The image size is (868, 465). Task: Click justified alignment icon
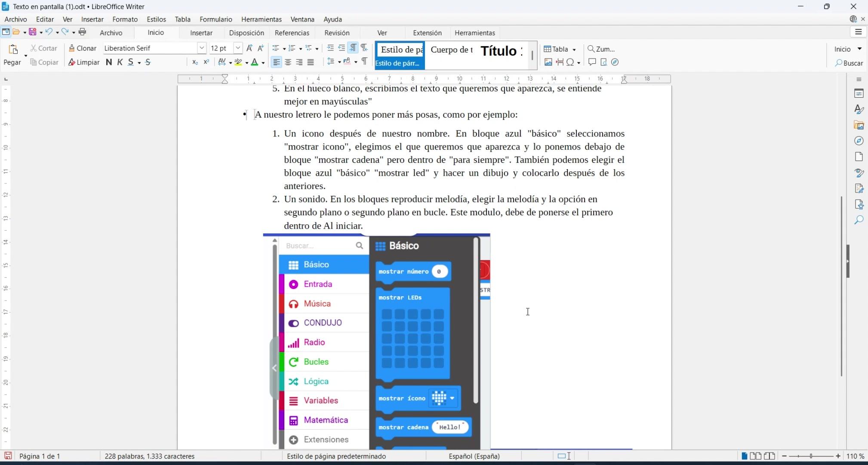point(311,62)
